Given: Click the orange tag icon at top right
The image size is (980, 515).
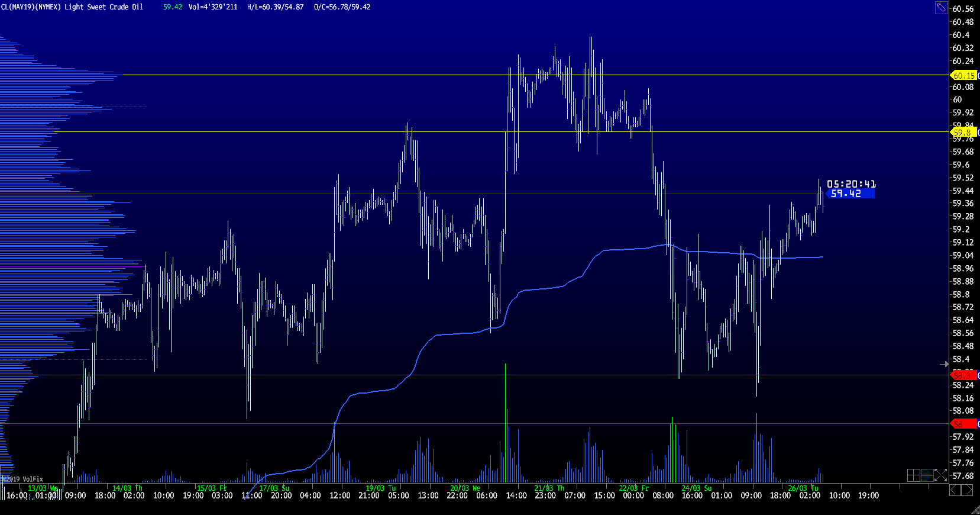Looking at the screenshot, I should tap(941, 8).
